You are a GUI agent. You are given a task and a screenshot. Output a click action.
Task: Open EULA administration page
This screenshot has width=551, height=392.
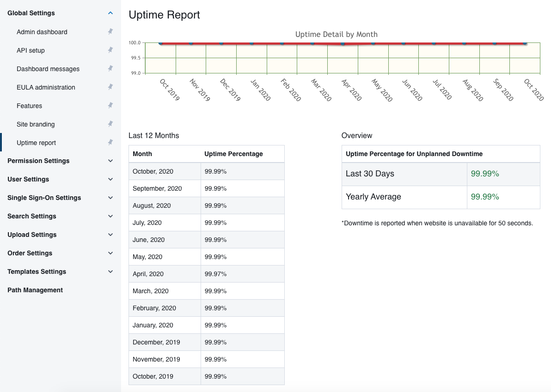click(46, 87)
